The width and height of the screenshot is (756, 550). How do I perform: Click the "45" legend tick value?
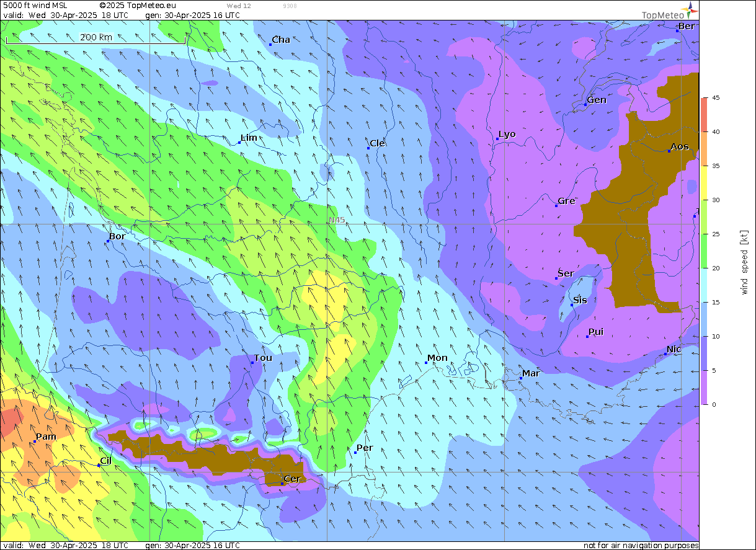716,98
